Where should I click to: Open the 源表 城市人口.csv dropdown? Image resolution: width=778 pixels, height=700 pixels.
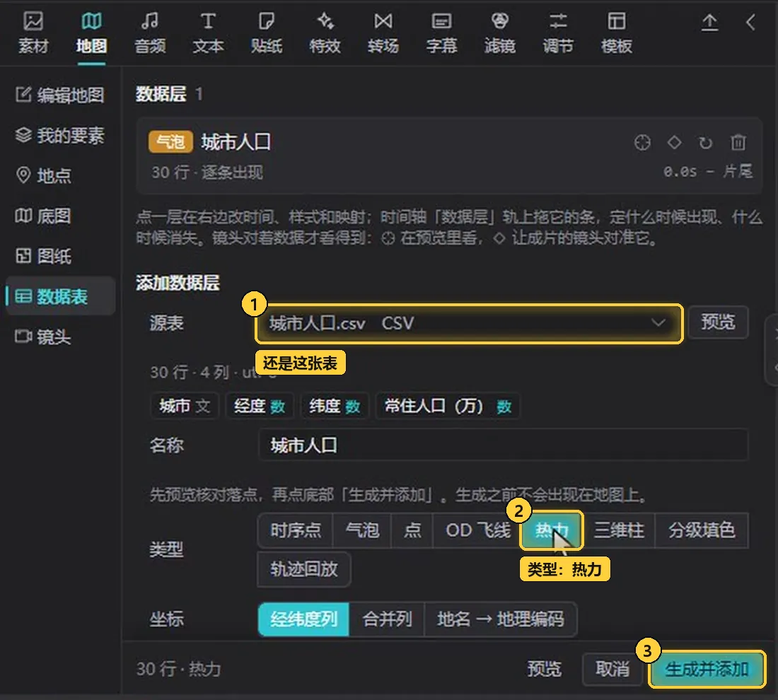pos(469,323)
